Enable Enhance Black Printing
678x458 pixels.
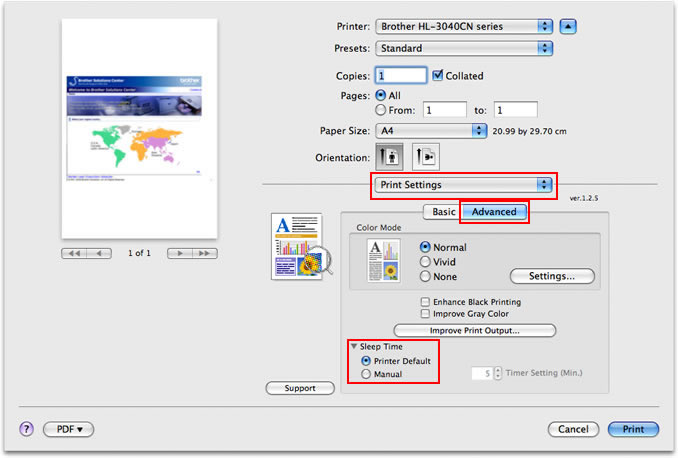click(x=425, y=301)
